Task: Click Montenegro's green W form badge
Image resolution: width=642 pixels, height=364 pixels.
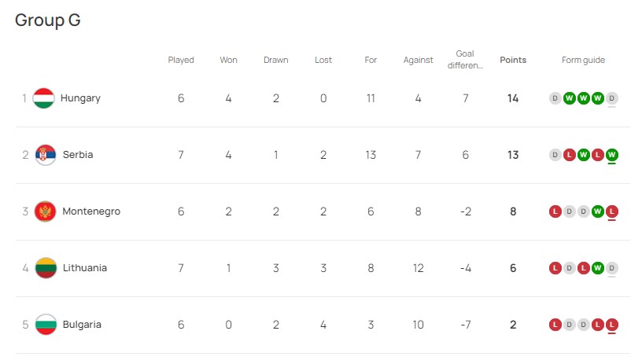Action: [x=597, y=211]
